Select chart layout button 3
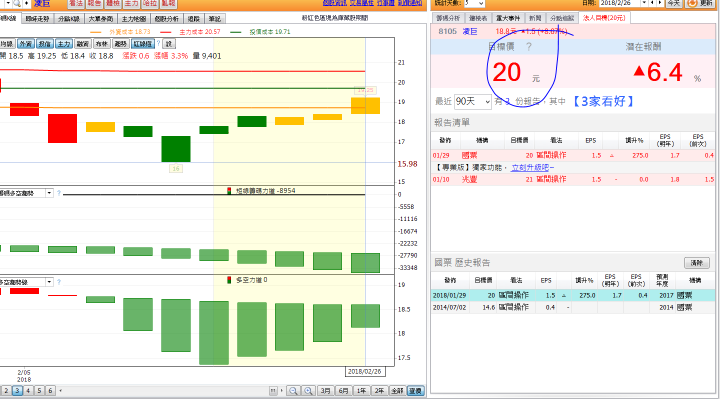720x399 pixels. [17, 391]
